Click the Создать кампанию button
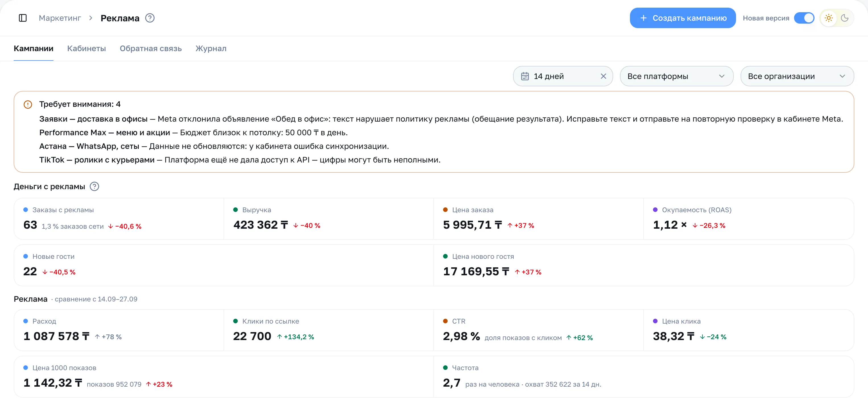Image resolution: width=868 pixels, height=400 pixels. point(682,18)
